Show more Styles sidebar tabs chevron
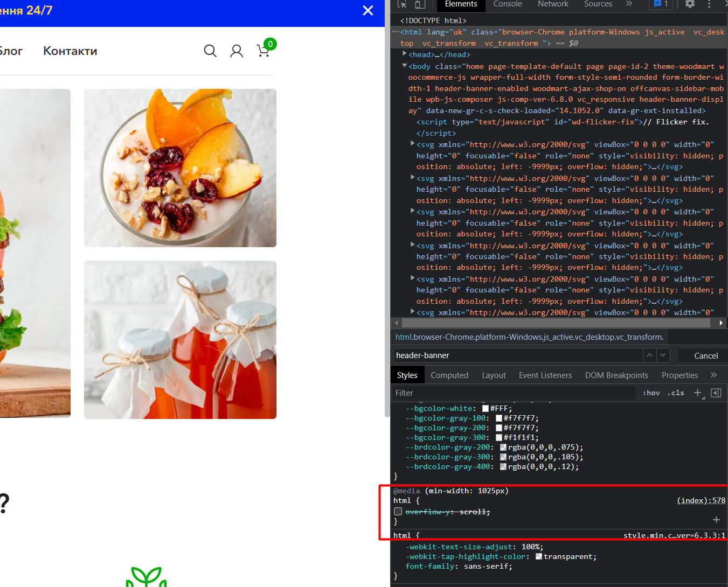This screenshot has width=728, height=587. (714, 375)
